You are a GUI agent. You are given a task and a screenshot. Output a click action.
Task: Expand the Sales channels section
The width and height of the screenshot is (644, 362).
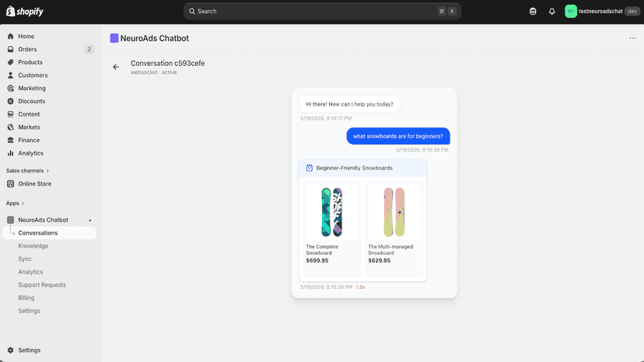[x=27, y=171]
